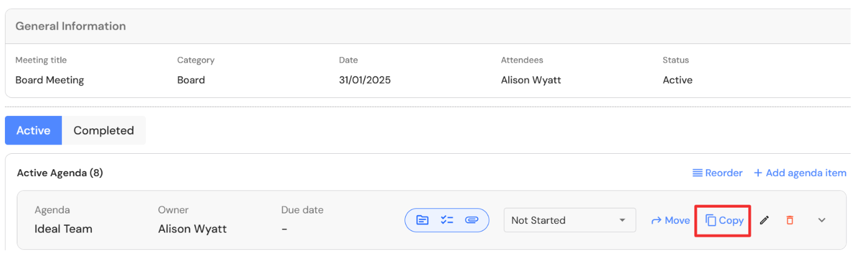Click the agenda name Ideal Team
This screenshot has height=258, width=868.
pos(63,229)
